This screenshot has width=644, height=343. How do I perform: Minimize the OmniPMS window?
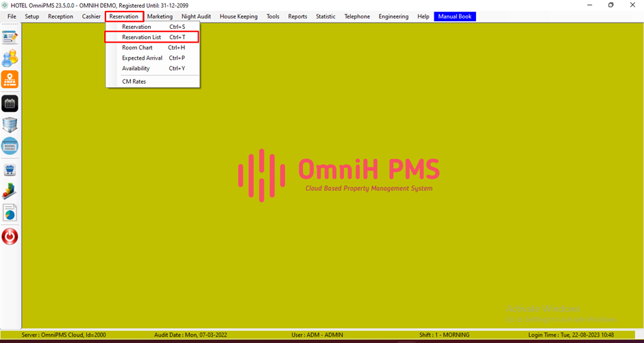click(589, 5)
